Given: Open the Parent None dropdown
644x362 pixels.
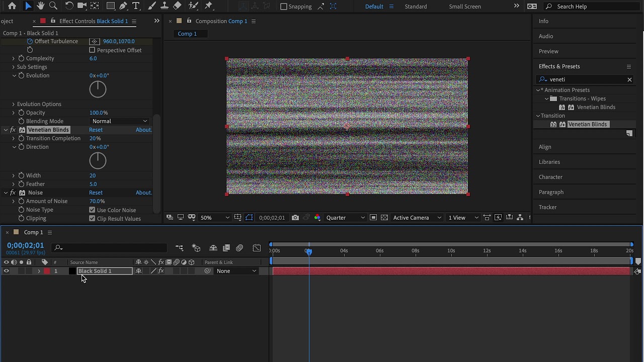Looking at the screenshot, I should (x=236, y=271).
